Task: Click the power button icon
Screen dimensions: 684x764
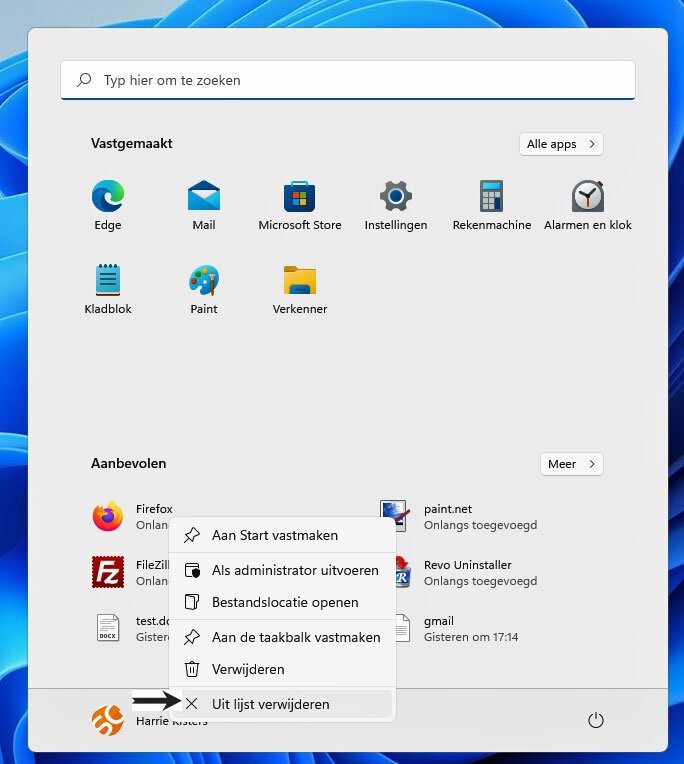Action: (x=596, y=720)
